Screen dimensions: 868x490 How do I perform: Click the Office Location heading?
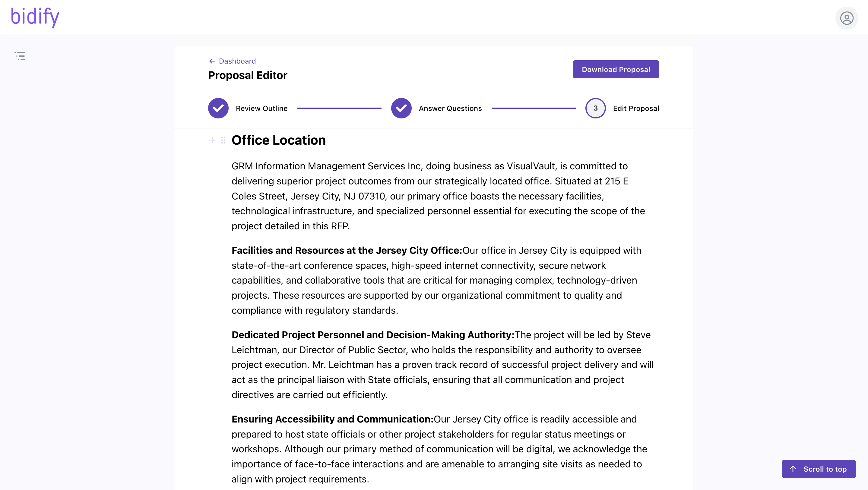point(279,140)
